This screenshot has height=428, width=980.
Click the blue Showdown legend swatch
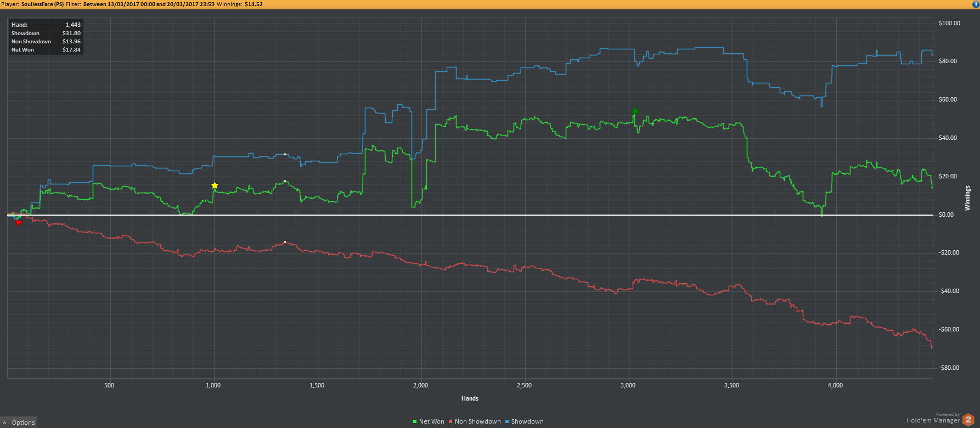point(507,421)
